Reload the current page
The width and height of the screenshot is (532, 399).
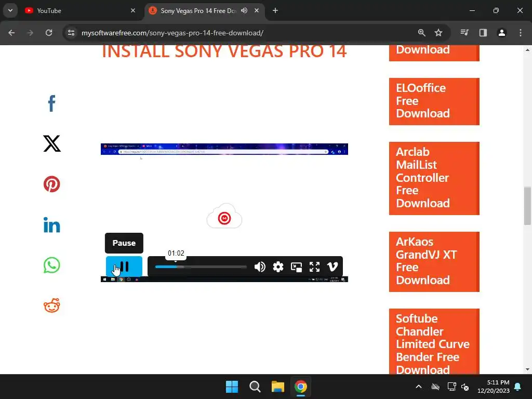(x=49, y=33)
